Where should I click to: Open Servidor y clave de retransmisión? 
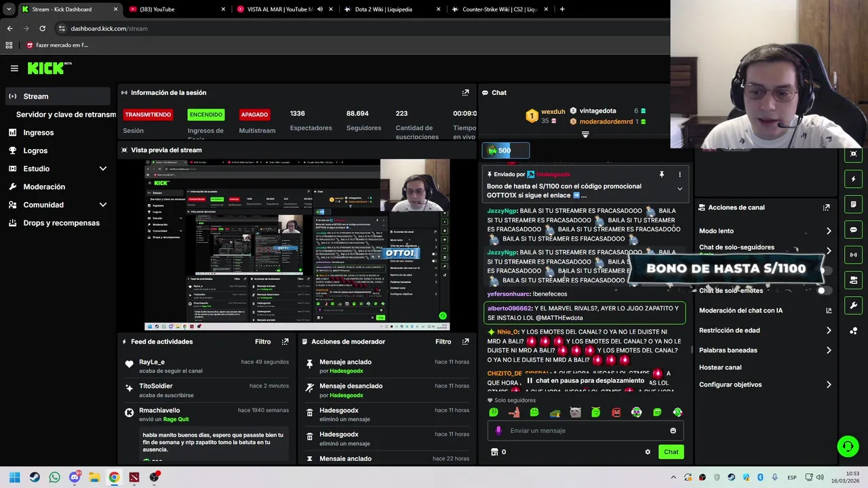66,115
